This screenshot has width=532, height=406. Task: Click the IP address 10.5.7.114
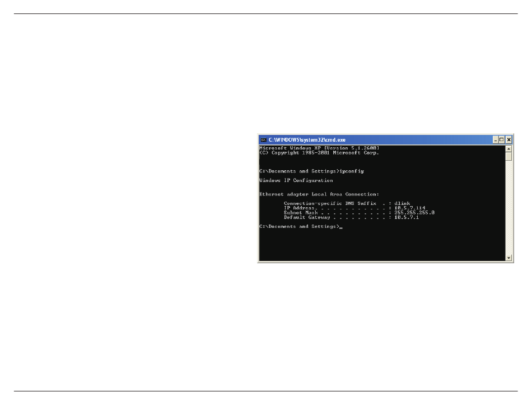coord(409,208)
